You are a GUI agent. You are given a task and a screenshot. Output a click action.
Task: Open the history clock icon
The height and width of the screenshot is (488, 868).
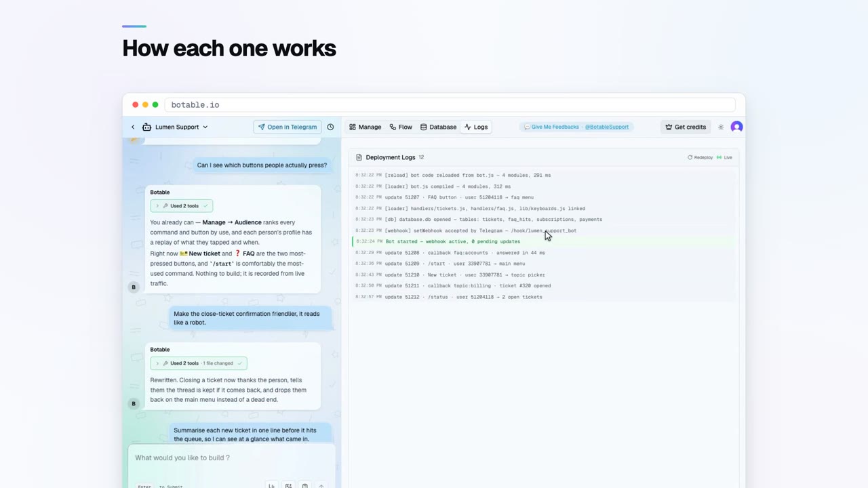coord(330,127)
